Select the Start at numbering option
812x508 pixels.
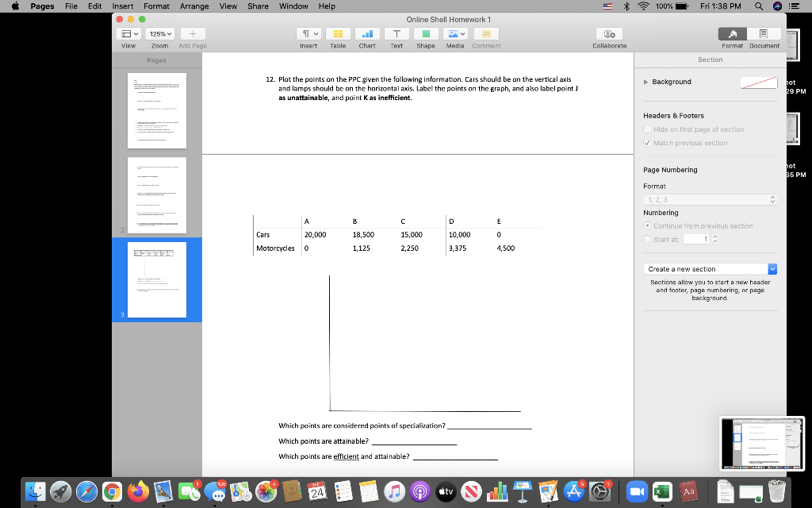point(646,239)
